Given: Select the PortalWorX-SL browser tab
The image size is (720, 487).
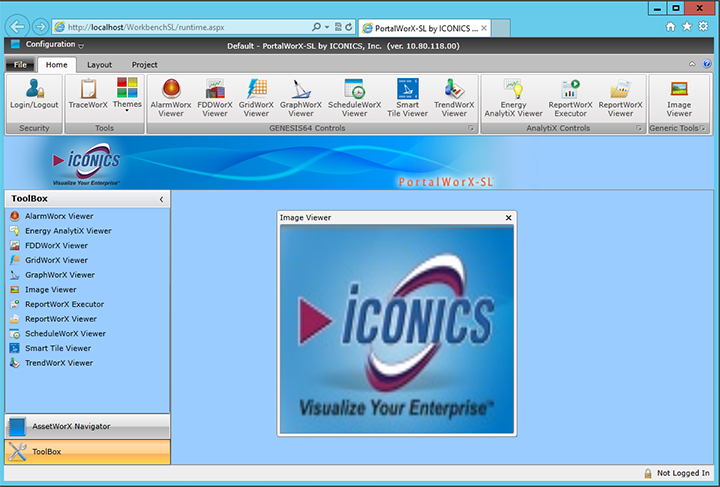Looking at the screenshot, I should (x=425, y=28).
